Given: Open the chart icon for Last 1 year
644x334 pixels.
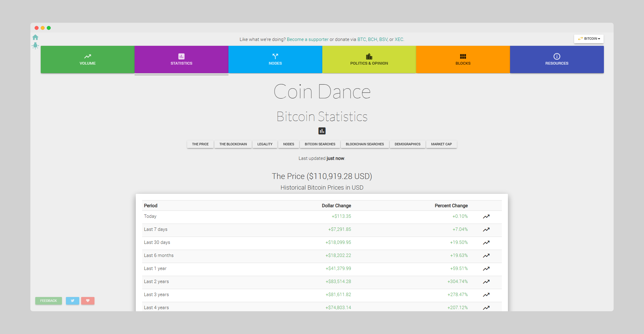Looking at the screenshot, I should 486,269.
